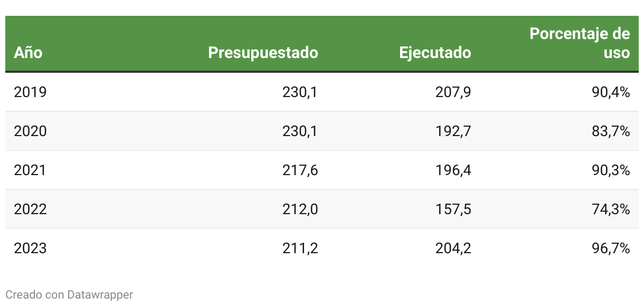
Task: Open the Creado con Datawrapper link
Action: [x=69, y=294]
